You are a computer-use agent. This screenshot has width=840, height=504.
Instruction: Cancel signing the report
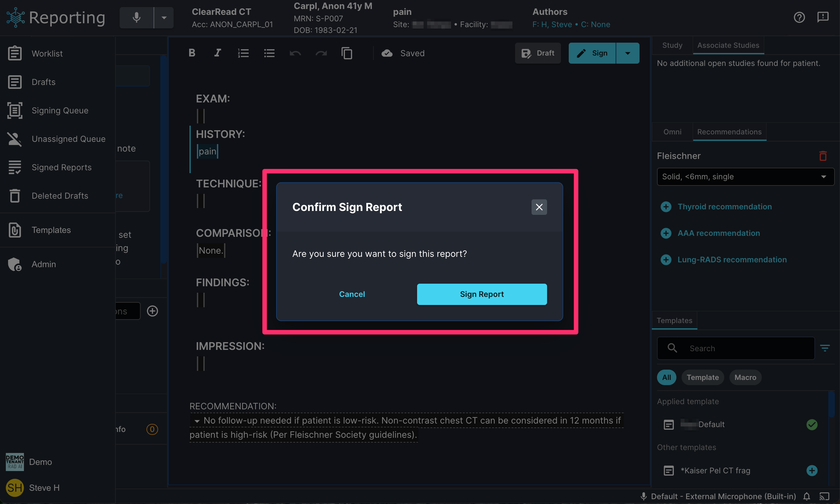(x=352, y=294)
